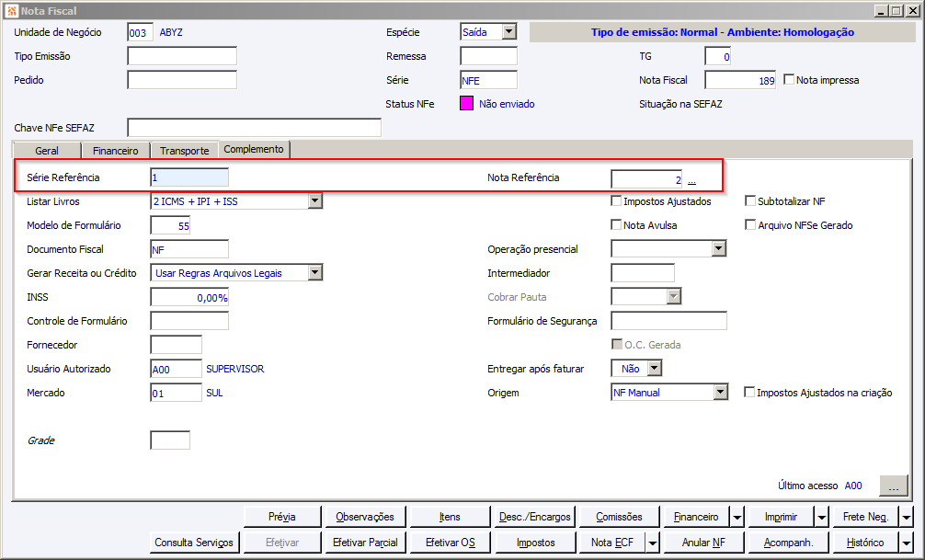Click the Efetivar Parcial button
The width and height of the screenshot is (925, 560).
coord(365,543)
